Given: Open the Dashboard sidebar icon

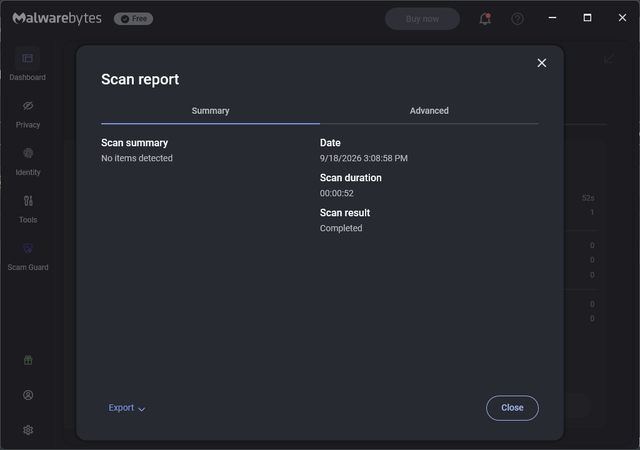Looking at the screenshot, I should (27, 58).
